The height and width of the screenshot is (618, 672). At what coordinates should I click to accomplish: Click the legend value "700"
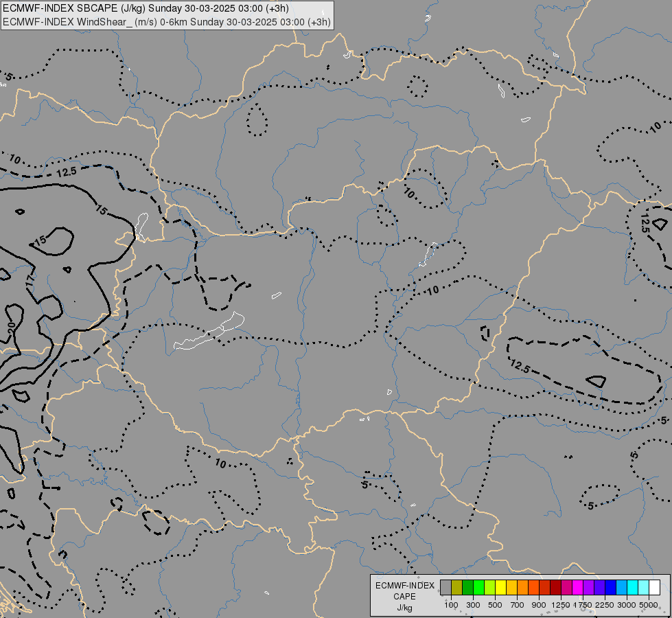(x=518, y=605)
